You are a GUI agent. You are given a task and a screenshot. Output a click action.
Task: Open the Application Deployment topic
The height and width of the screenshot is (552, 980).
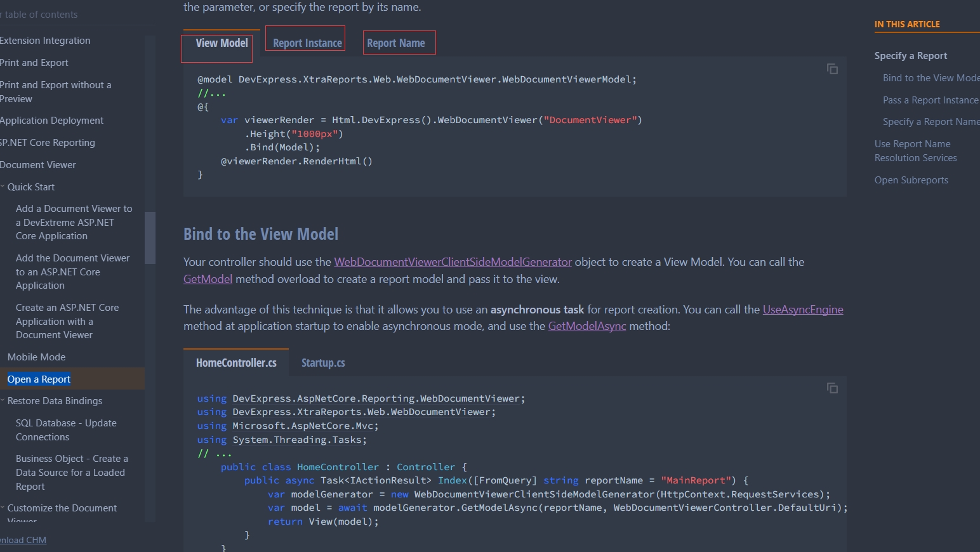(51, 121)
